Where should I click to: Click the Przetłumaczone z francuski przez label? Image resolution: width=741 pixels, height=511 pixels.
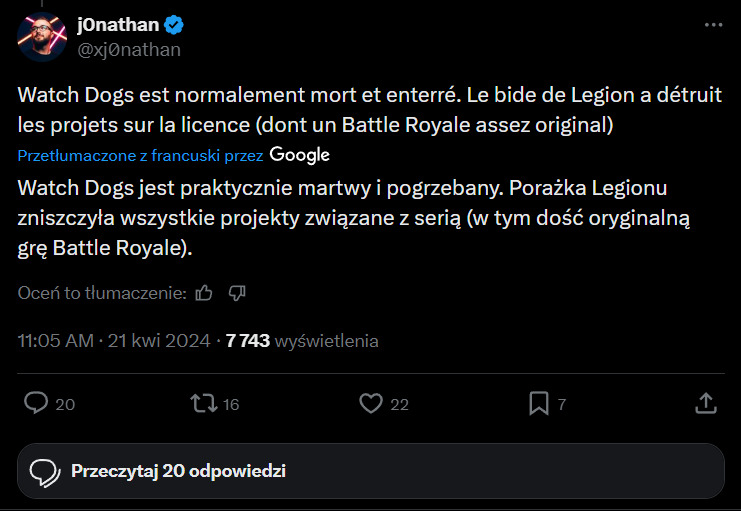(140, 156)
